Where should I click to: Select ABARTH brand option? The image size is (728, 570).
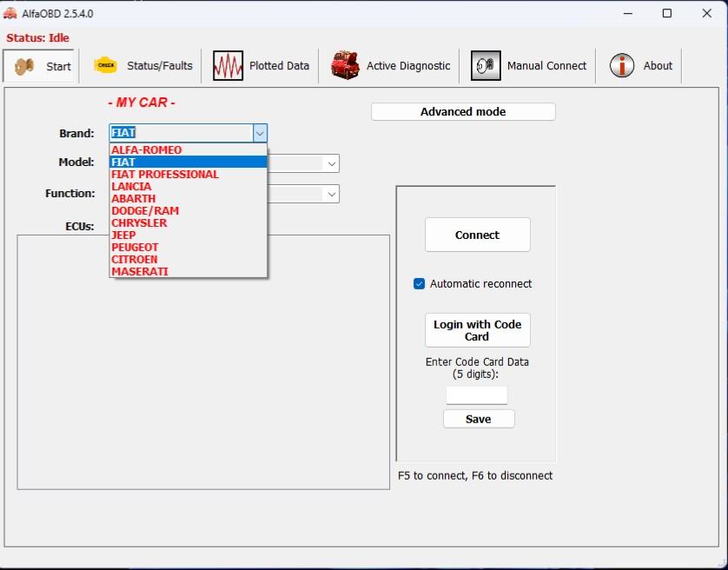[x=188, y=198]
